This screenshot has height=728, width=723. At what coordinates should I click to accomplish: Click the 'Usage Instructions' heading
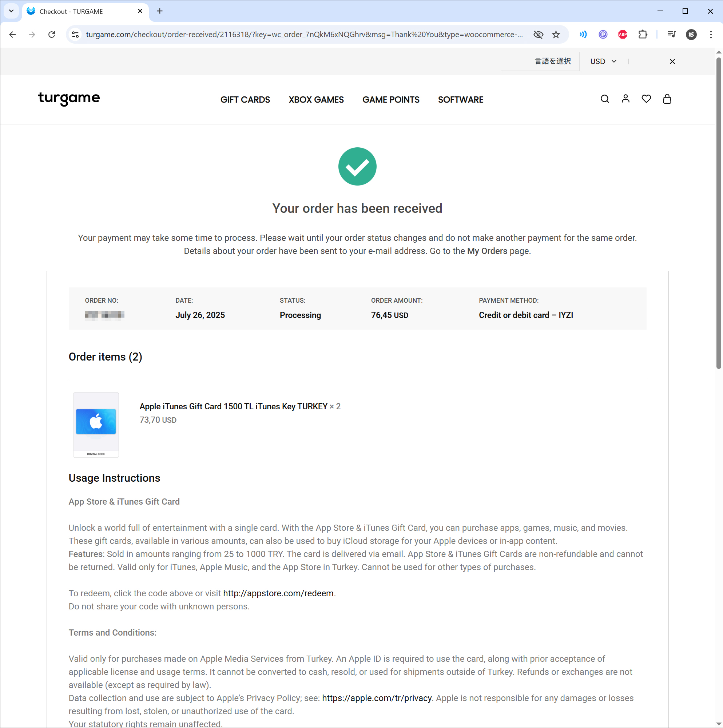(x=114, y=478)
